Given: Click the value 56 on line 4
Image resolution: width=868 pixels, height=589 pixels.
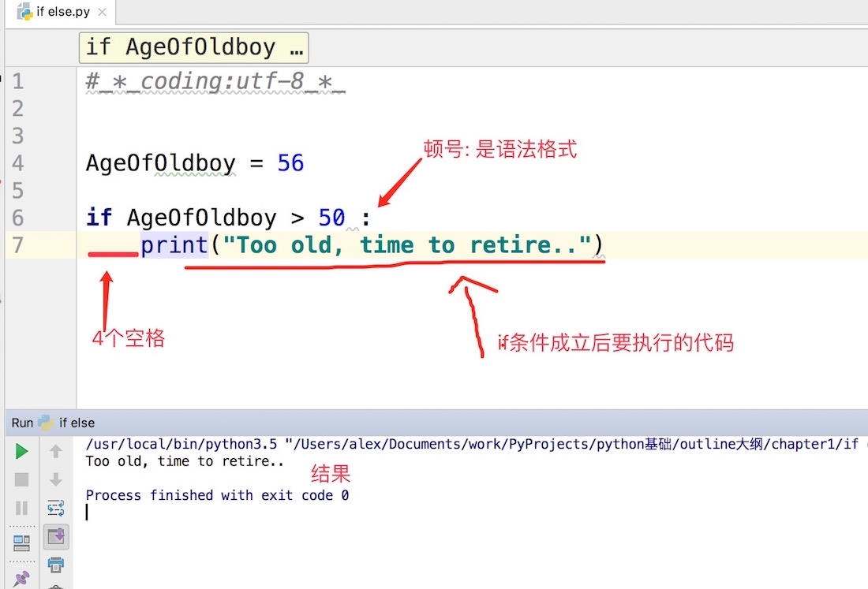Looking at the screenshot, I should tap(290, 163).
